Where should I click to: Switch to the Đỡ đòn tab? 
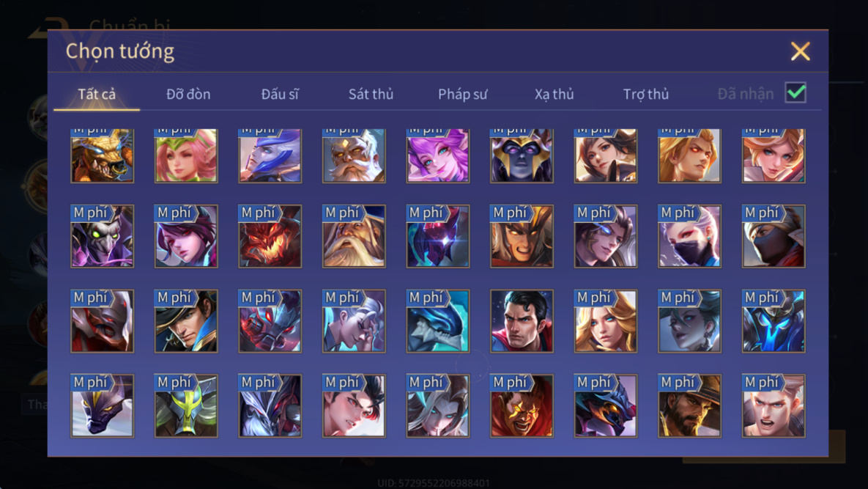tap(188, 94)
